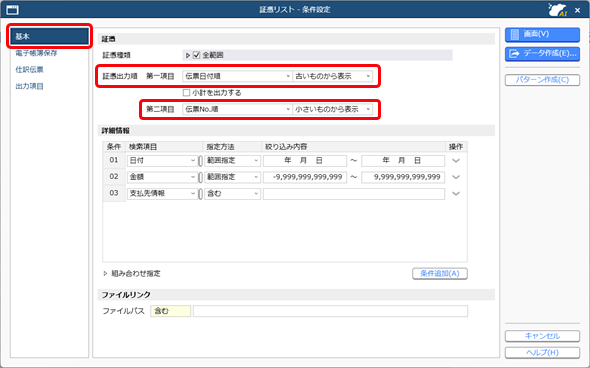This screenshot has height=368, width=590.
Task: Click the 絞り込み内容 column header
Action: click(x=353, y=147)
